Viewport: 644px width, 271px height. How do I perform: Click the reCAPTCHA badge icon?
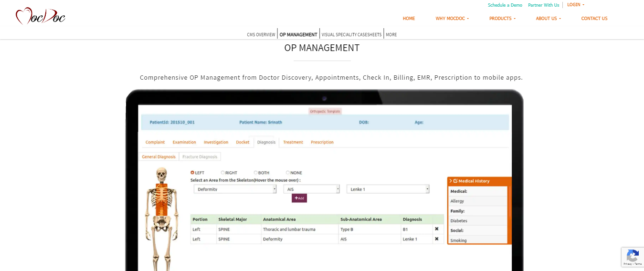633,255
